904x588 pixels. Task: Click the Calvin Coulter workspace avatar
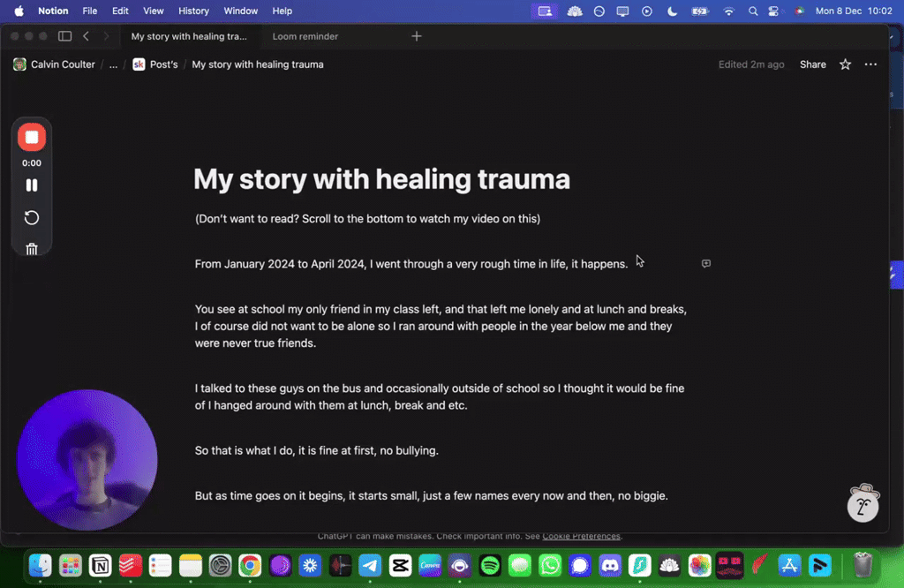(x=19, y=64)
